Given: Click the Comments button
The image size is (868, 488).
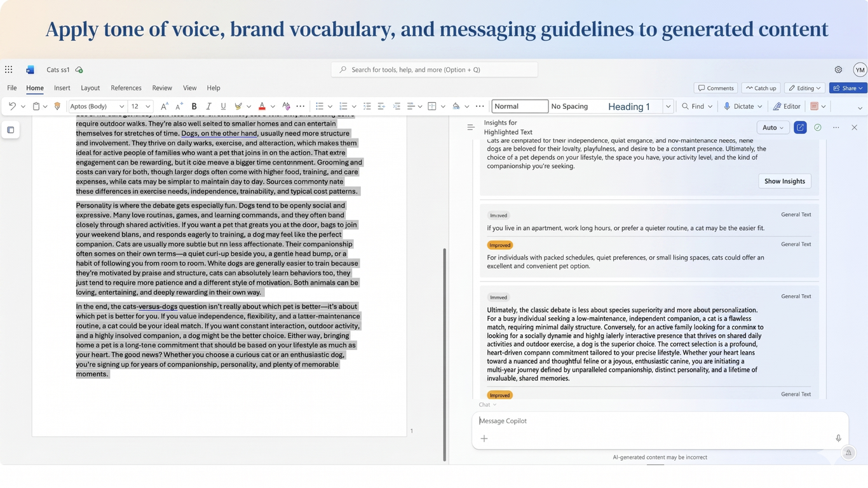Looking at the screenshot, I should coord(715,88).
